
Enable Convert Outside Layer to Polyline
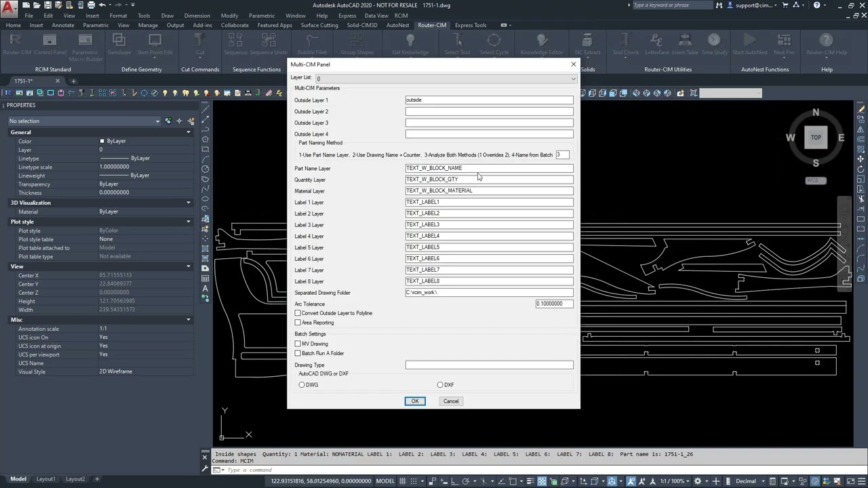298,313
